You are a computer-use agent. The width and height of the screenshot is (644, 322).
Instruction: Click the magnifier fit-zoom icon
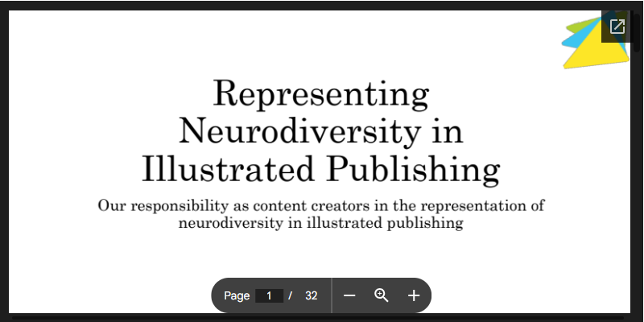pos(381,295)
